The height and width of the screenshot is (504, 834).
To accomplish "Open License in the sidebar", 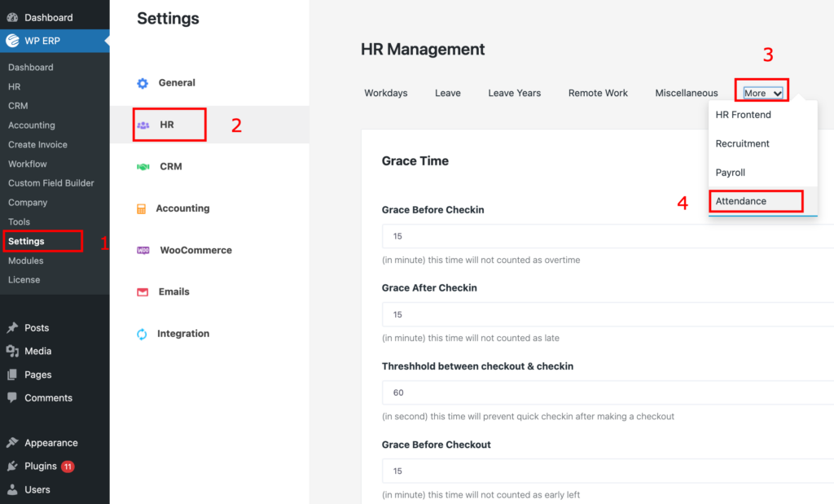I will tap(24, 279).
